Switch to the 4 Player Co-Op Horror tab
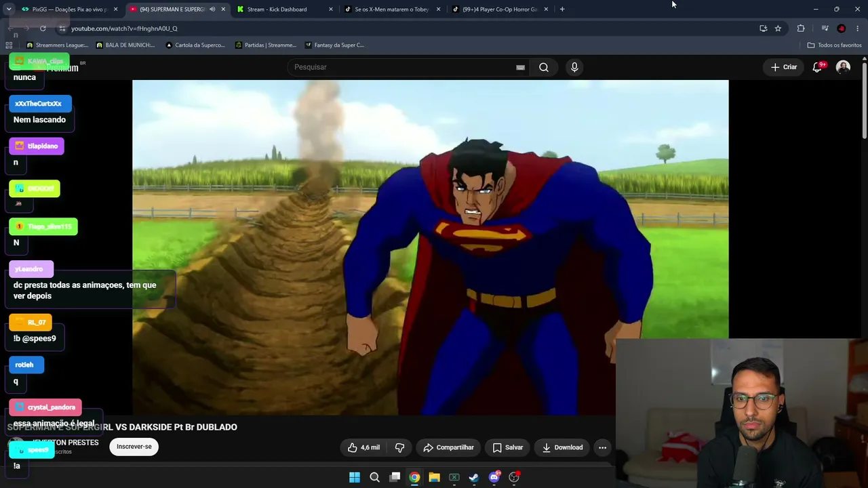 pyautogui.click(x=500, y=9)
